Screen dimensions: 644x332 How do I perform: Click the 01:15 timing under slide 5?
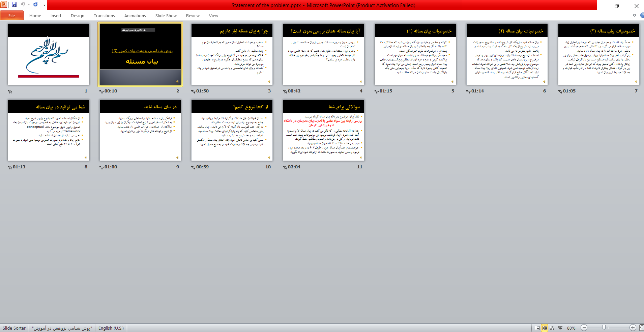[386, 91]
